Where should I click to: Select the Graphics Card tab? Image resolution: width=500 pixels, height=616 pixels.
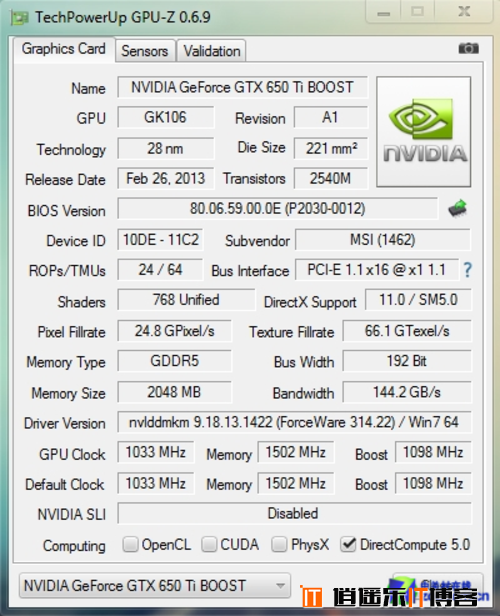pyautogui.click(x=64, y=49)
